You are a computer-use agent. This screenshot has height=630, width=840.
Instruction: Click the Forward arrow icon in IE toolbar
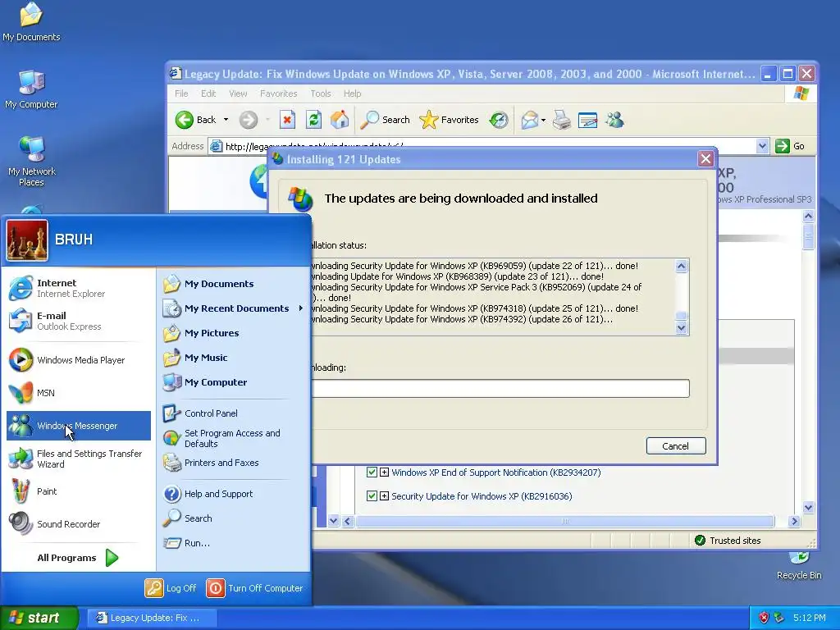[x=248, y=120]
